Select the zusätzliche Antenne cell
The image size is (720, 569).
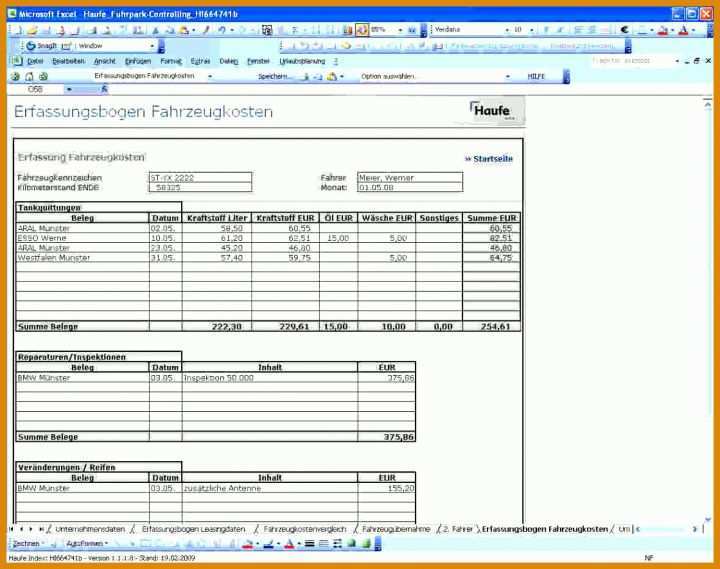270,488
